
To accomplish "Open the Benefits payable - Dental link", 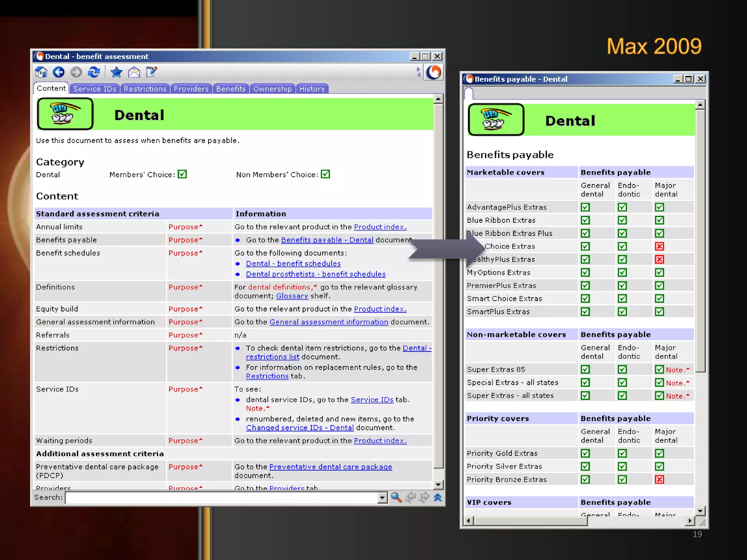I will point(327,240).
